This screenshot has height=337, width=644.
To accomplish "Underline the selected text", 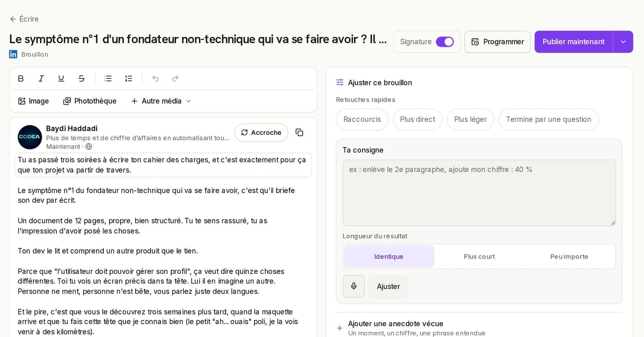I will [x=61, y=79].
